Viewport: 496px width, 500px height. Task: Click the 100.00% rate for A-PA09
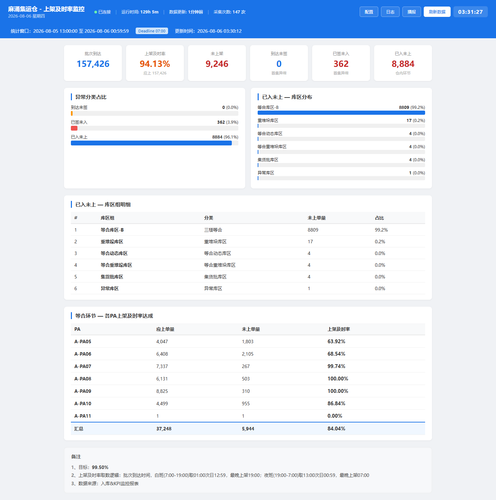pos(338,391)
